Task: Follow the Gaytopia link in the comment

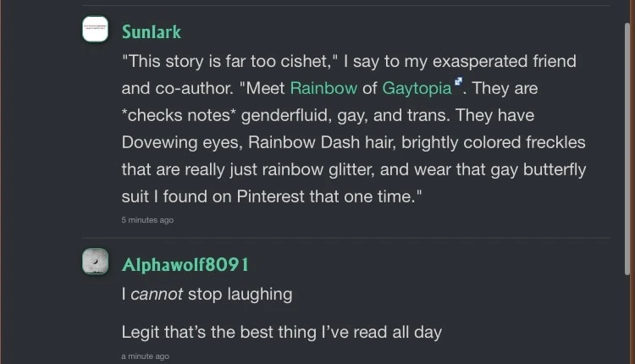Action: 417,87
